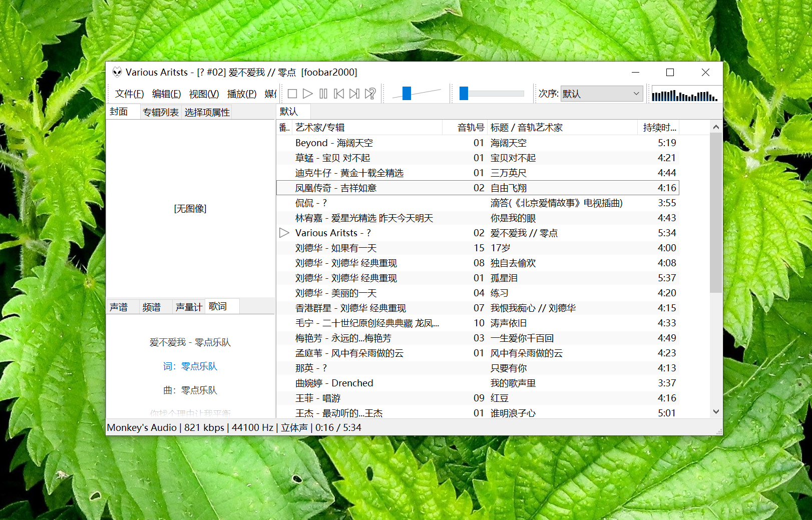Open the 次序 playback order dropdown
This screenshot has width=812, height=520.
pos(601,94)
